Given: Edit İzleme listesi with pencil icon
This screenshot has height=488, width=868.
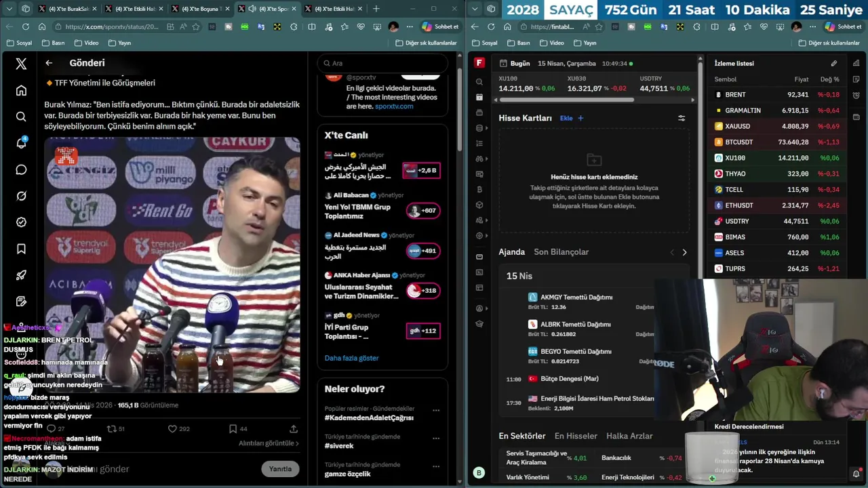Looking at the screenshot, I should (x=834, y=64).
